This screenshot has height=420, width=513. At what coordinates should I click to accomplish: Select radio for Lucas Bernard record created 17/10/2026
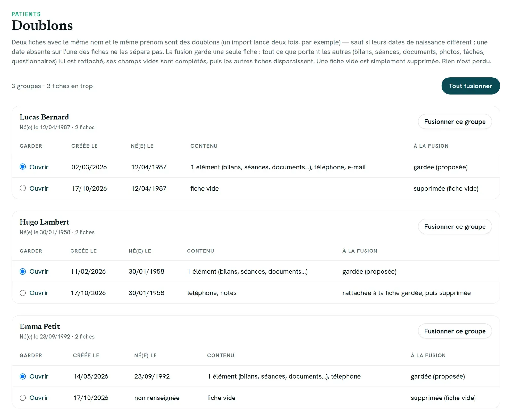(23, 188)
